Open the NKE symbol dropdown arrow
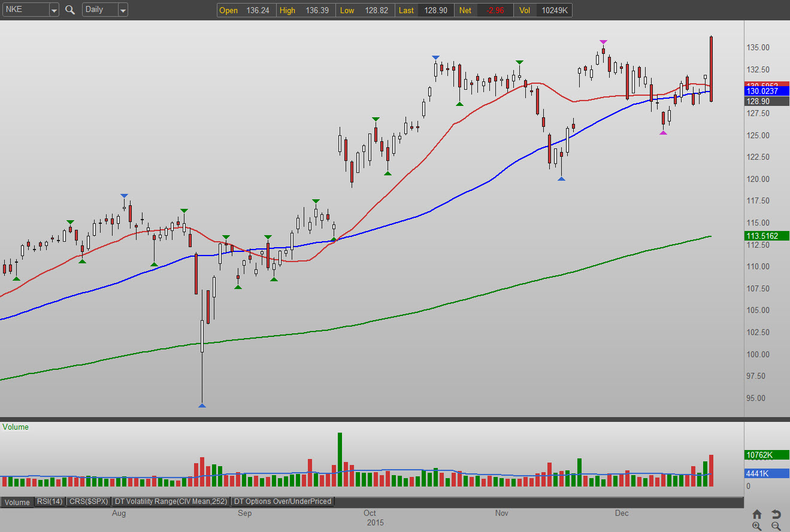This screenshot has width=790, height=532. 54,10
